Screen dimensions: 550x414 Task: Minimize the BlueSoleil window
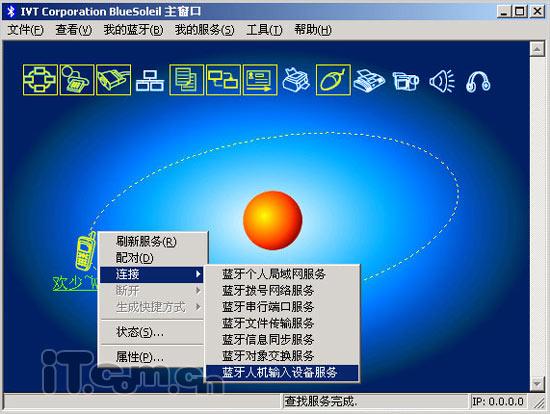[x=504, y=12]
